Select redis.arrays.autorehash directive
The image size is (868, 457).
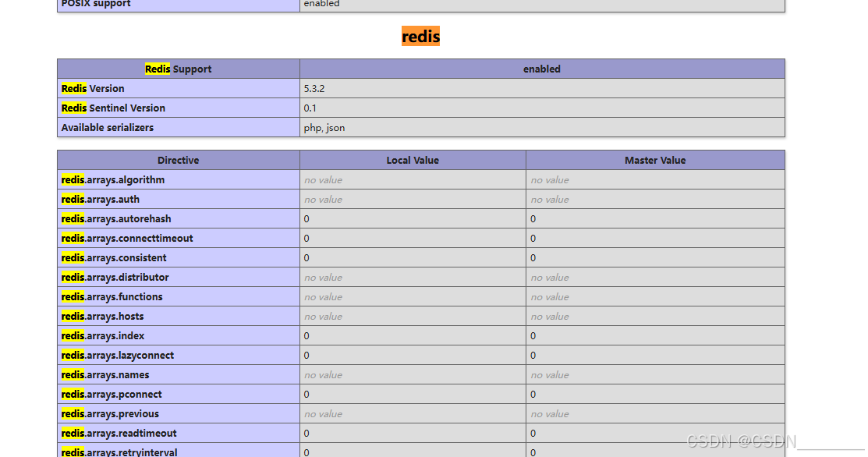point(179,218)
